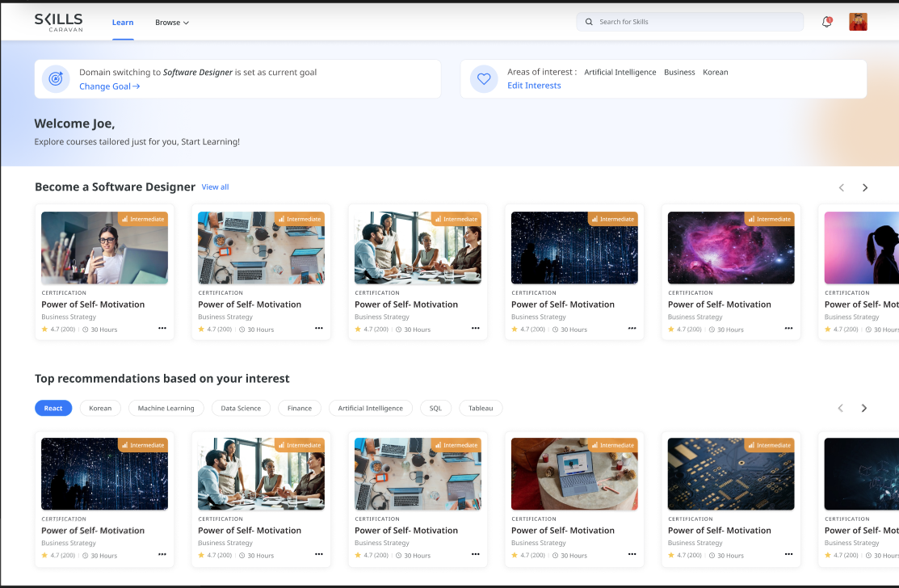Select the Machine Learning interest chip
The image size is (899, 588).
(x=166, y=408)
